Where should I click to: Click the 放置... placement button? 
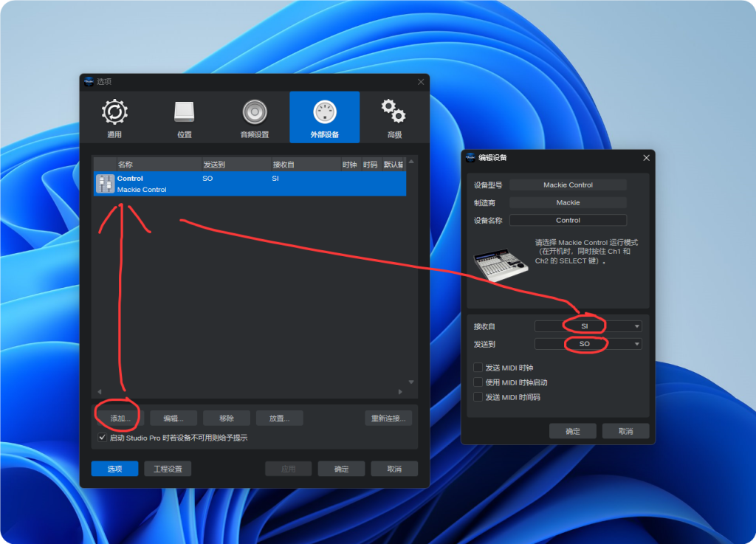click(279, 419)
